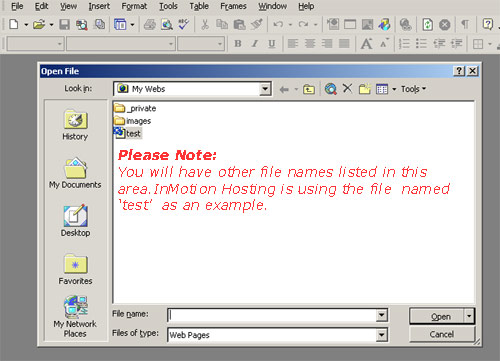Expand the Font dropdown in formatting toolbar
Viewport: 500px width, 361px height.
(171, 44)
